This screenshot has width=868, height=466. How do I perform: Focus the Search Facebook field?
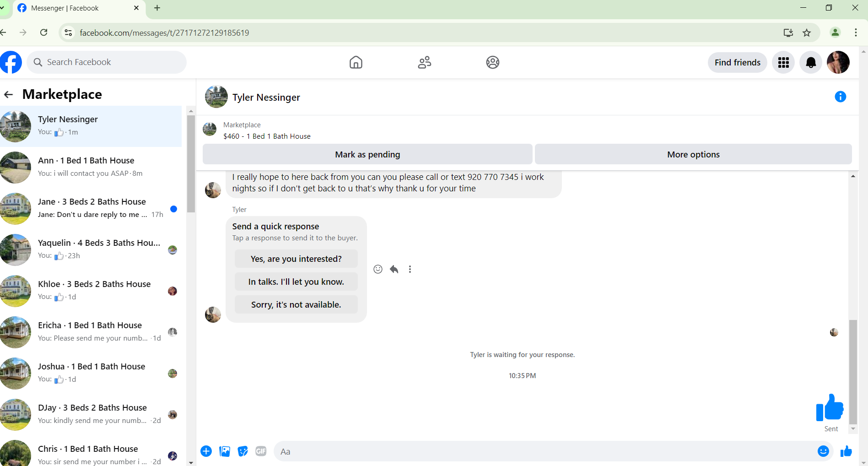107,62
